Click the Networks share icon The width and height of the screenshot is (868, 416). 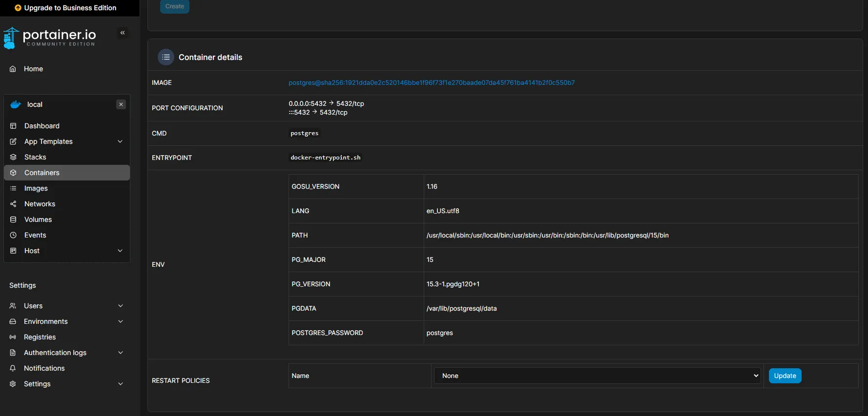click(x=13, y=204)
